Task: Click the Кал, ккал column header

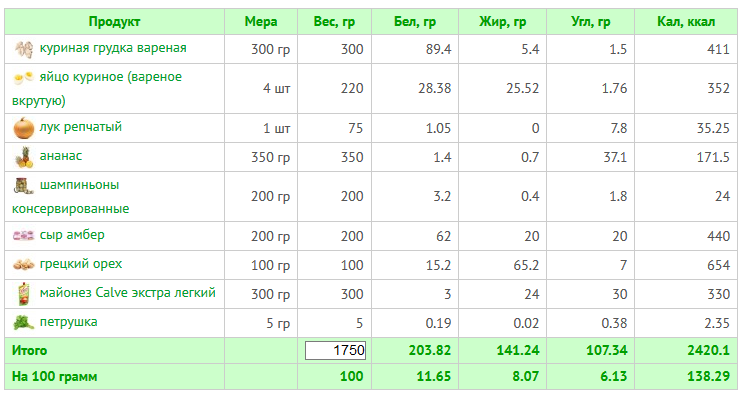Action: click(686, 22)
